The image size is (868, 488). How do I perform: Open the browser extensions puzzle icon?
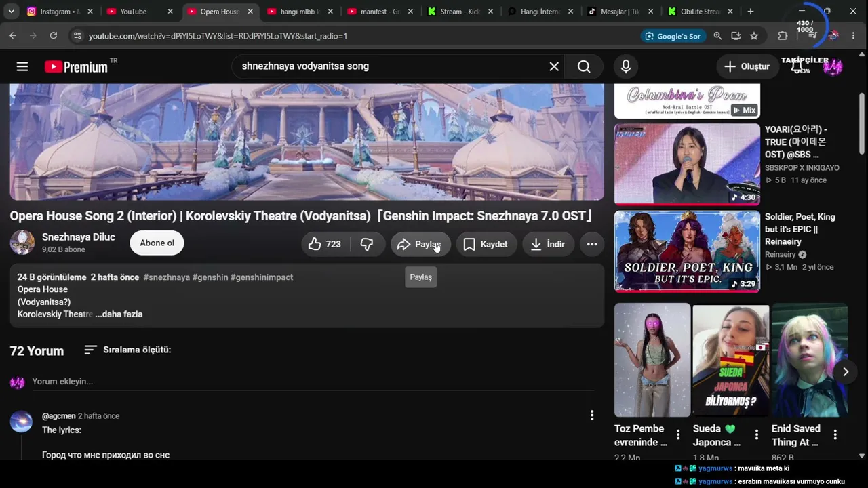coord(783,36)
